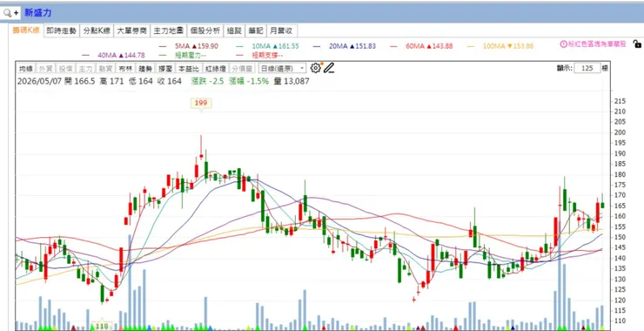
Task: Toggle the 均線 indicator button
Action: click(25, 68)
